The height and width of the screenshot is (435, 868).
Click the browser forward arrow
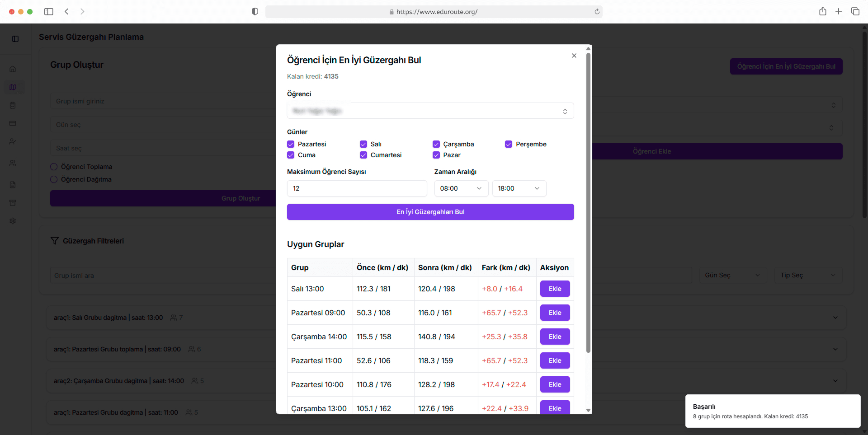click(x=82, y=12)
